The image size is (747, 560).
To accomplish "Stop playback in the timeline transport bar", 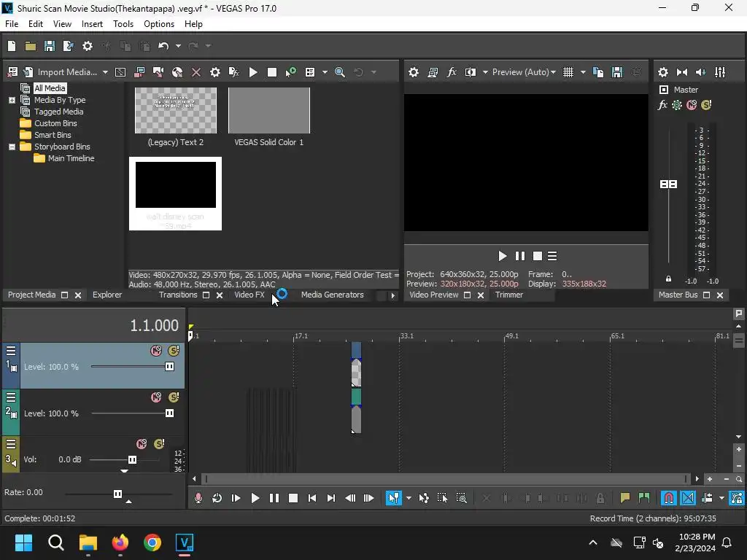I will tap(293, 498).
